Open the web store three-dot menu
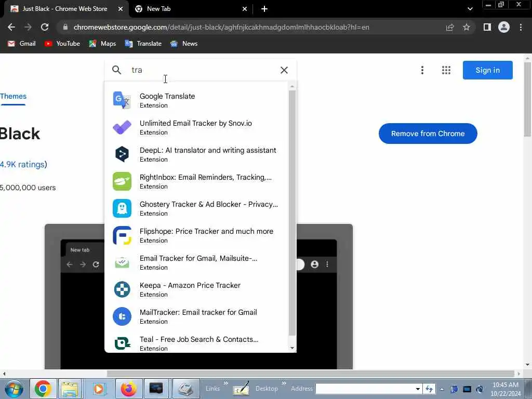Screen dimensions: 532x399 pyautogui.click(x=422, y=70)
